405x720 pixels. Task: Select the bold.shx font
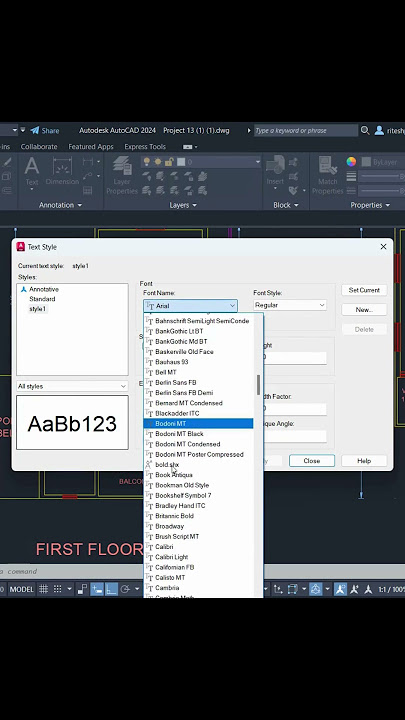click(198, 465)
